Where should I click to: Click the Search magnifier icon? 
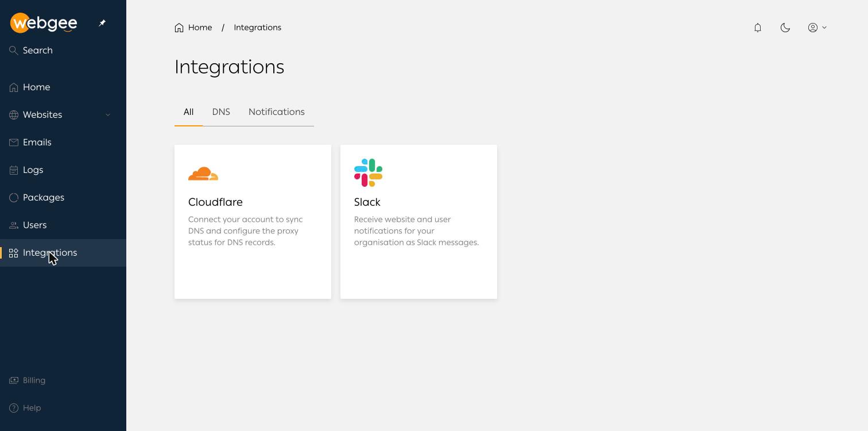[x=14, y=51]
